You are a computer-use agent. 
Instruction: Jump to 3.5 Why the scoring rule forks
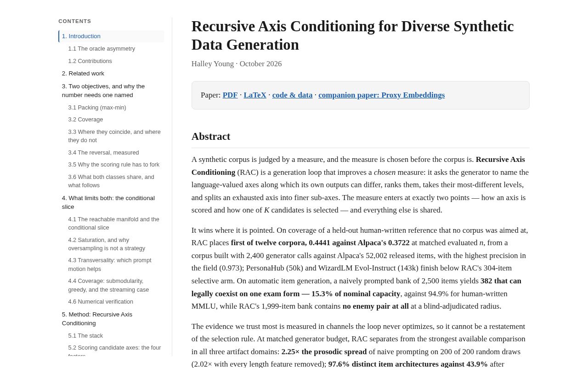tap(114, 165)
